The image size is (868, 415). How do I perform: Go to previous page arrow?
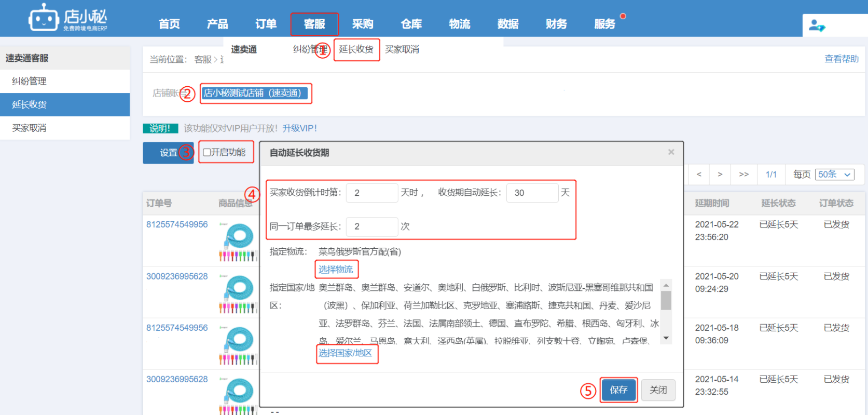[x=699, y=175]
